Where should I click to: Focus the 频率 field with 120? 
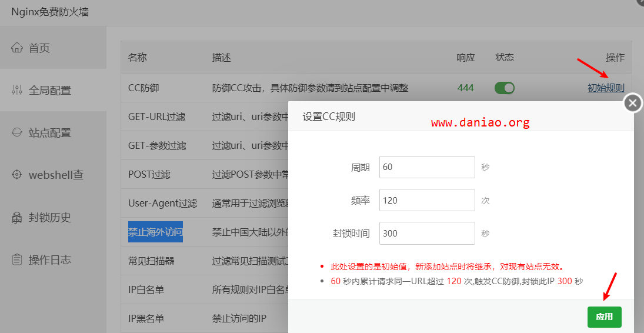click(x=427, y=200)
